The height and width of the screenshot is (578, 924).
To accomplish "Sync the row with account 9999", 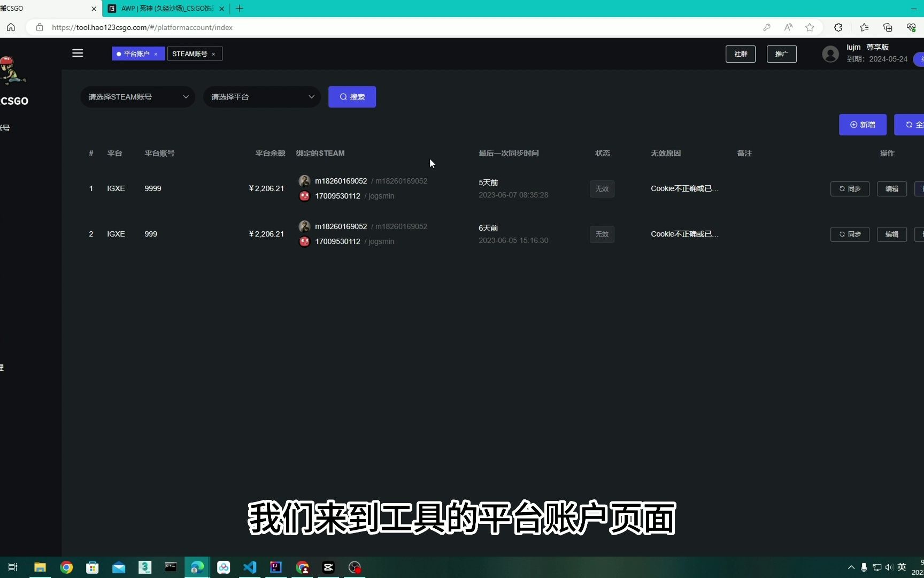I will (850, 189).
